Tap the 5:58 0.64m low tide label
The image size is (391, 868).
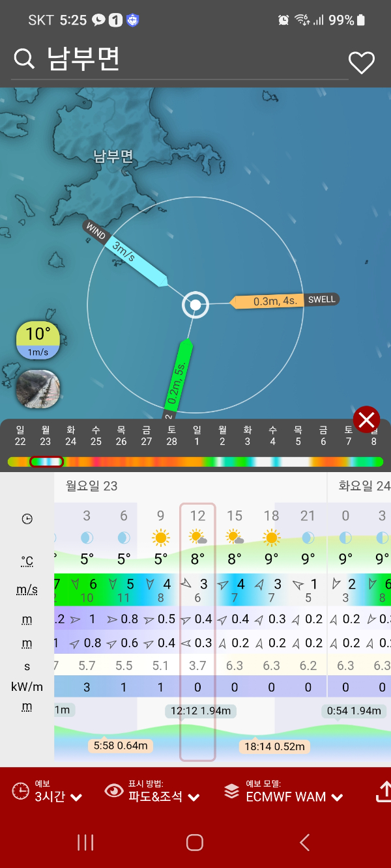[x=120, y=746]
